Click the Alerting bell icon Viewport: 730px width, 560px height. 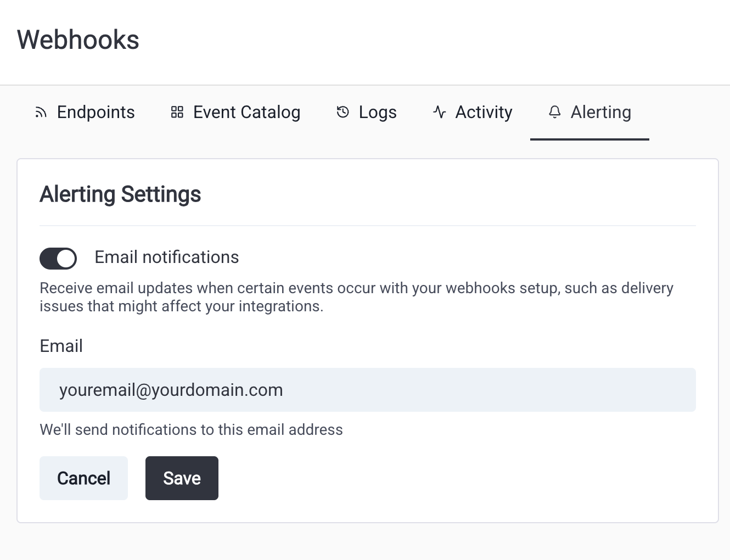[555, 112]
